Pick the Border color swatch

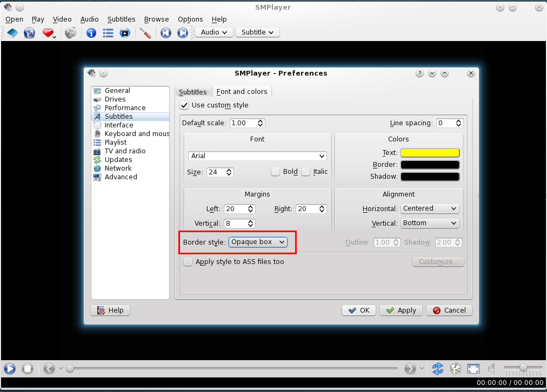click(430, 165)
